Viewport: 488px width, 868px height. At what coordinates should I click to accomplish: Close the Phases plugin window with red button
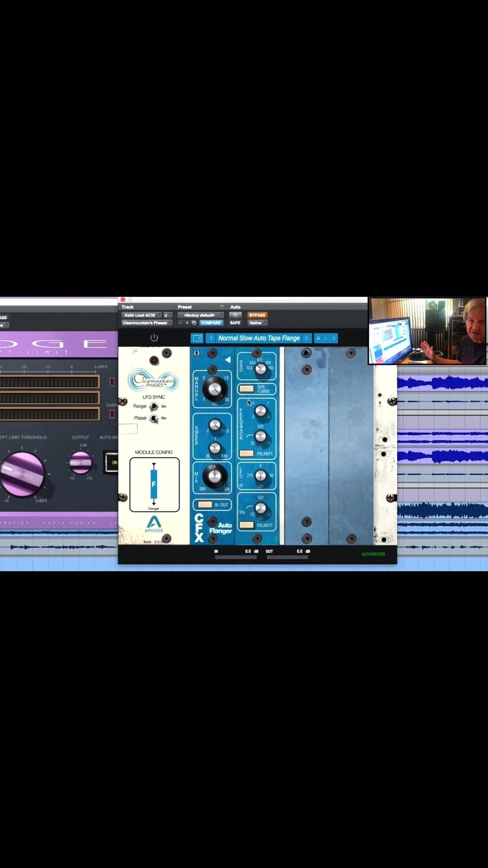point(123,300)
